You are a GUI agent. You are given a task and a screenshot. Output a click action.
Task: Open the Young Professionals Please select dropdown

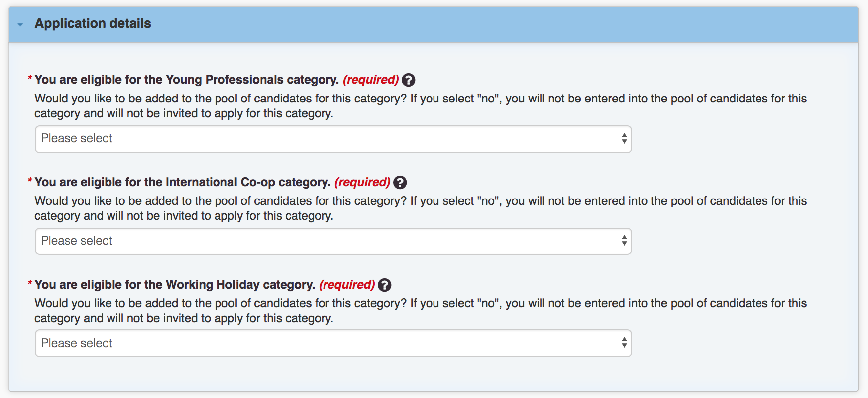click(x=333, y=139)
